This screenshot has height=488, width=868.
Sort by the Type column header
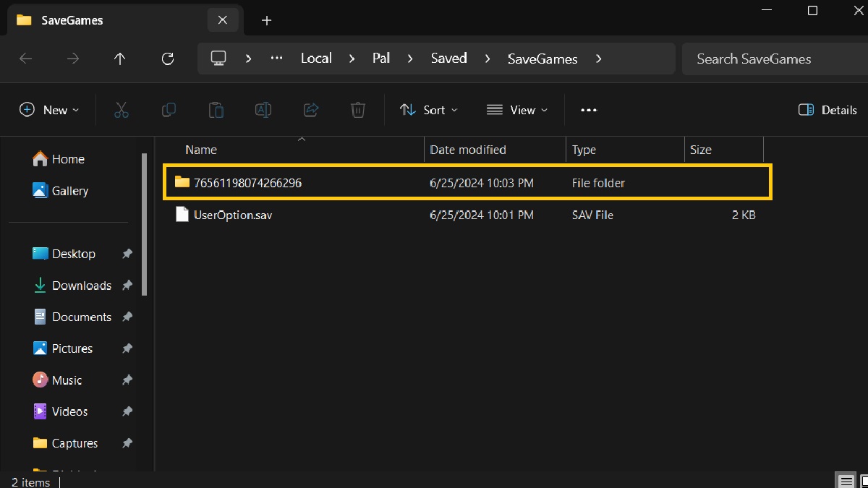click(x=584, y=150)
